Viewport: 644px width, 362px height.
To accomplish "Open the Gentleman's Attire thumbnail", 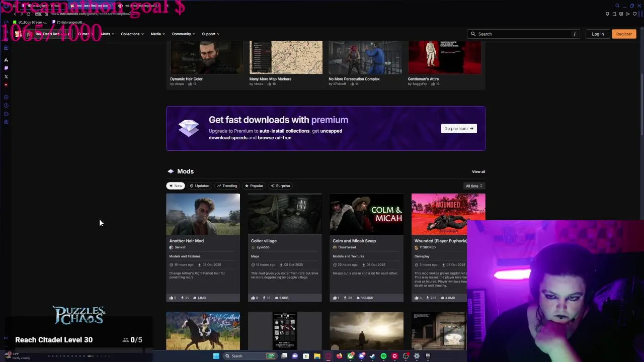I will 445,57.
